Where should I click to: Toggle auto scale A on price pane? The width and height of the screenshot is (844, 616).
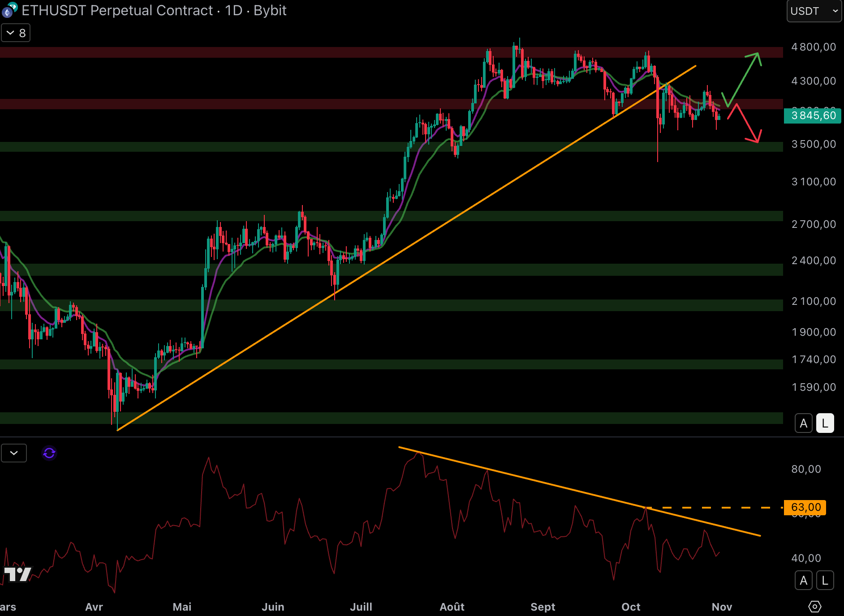coord(803,423)
